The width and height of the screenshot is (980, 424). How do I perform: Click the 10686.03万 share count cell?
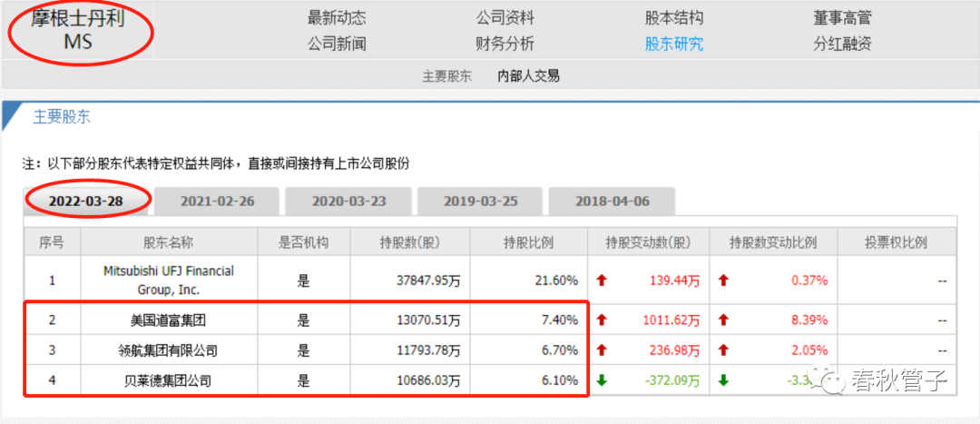pos(428,380)
